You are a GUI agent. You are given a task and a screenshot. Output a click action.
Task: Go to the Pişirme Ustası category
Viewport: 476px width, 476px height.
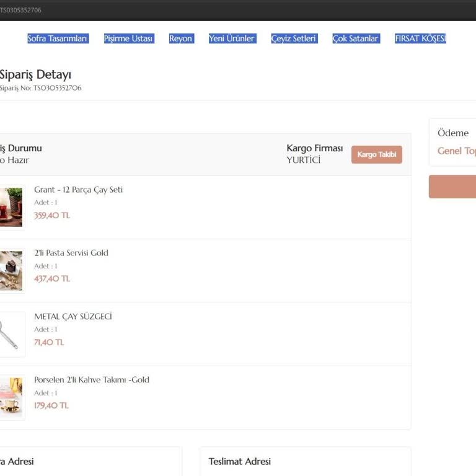[x=128, y=38]
